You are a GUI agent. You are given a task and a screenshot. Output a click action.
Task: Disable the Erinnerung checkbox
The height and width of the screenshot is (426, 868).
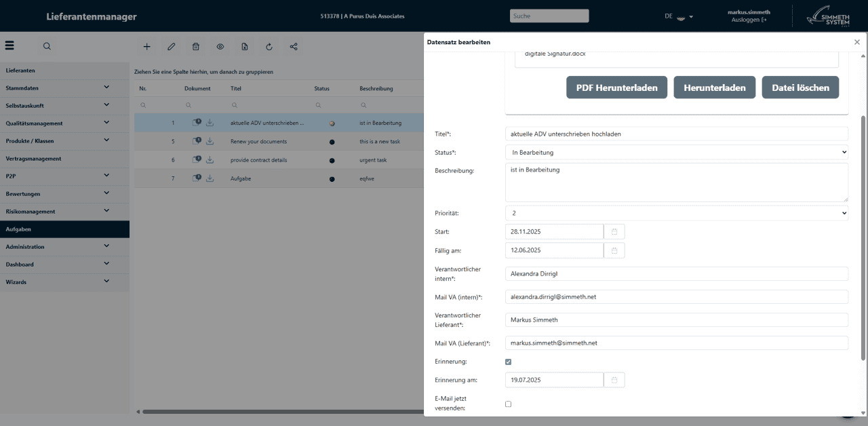tap(508, 362)
